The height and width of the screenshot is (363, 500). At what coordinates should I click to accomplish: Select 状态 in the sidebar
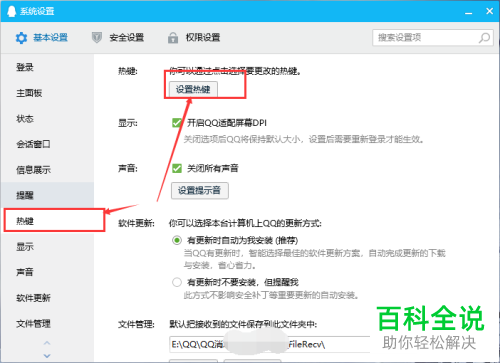(47, 119)
